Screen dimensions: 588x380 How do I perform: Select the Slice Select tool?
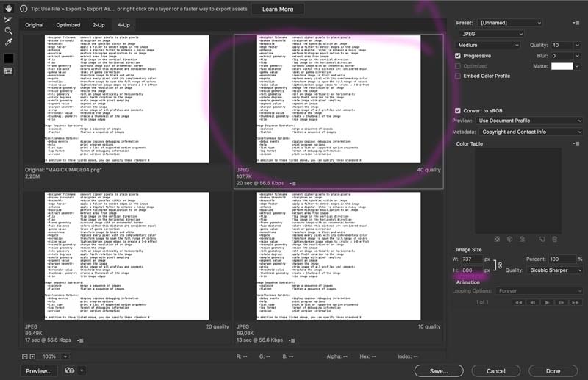8,20
